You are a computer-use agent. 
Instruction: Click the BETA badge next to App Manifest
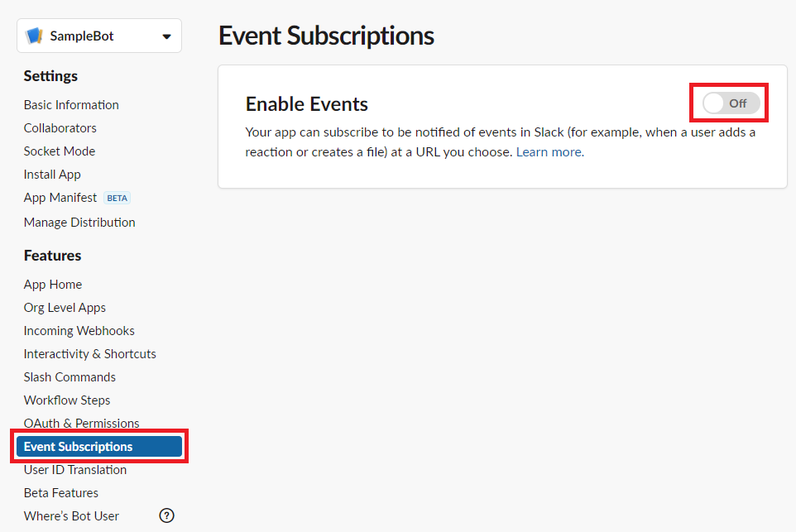pos(117,198)
